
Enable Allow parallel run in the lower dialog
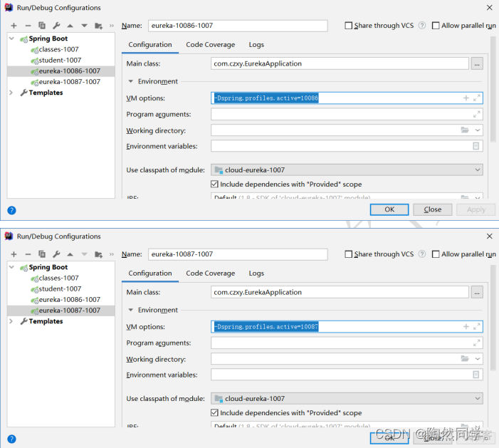(x=436, y=254)
